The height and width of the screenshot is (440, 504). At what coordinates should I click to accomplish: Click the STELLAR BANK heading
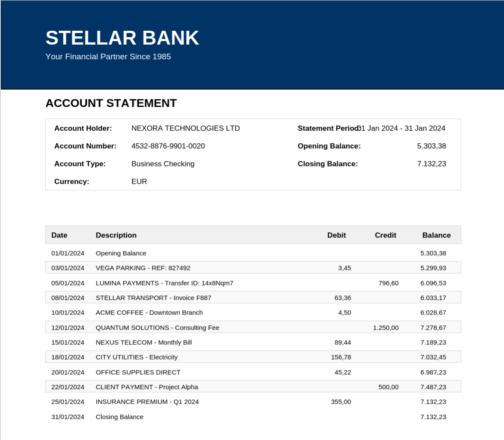(122, 38)
